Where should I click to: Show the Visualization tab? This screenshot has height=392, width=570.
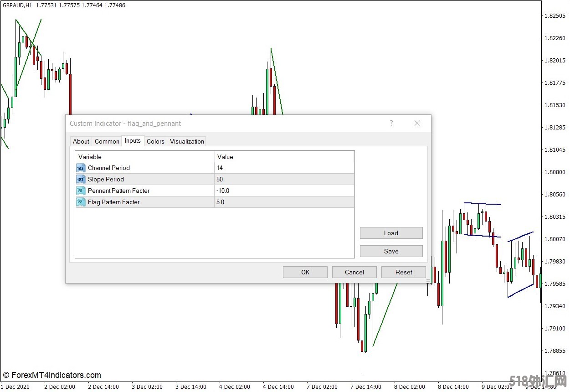click(187, 142)
